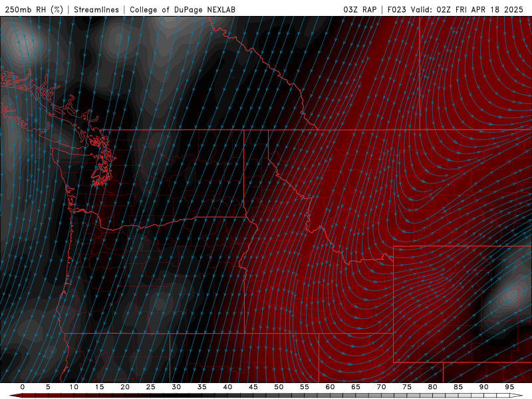Click the white right arrow end of color bar
Screen dimensions: 532x399
click(517, 396)
